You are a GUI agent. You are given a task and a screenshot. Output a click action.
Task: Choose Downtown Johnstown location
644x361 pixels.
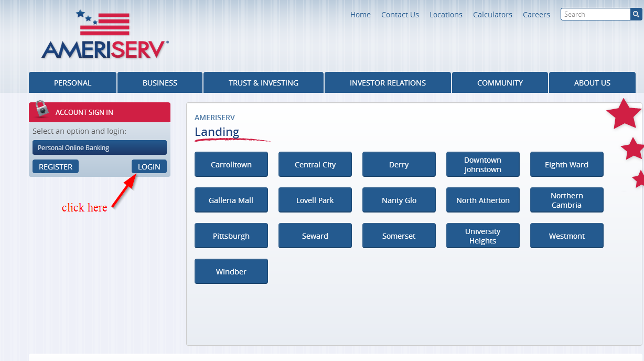483,164
